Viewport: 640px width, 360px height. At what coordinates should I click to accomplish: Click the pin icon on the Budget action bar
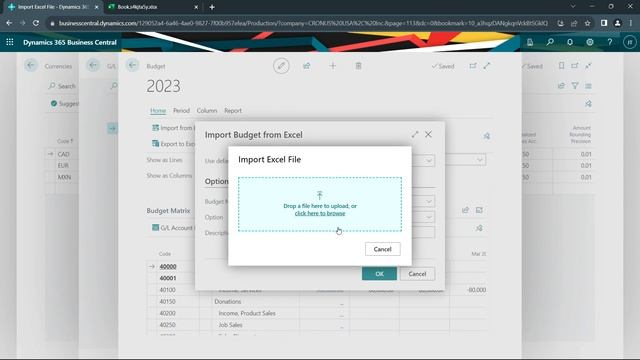tap(487, 136)
